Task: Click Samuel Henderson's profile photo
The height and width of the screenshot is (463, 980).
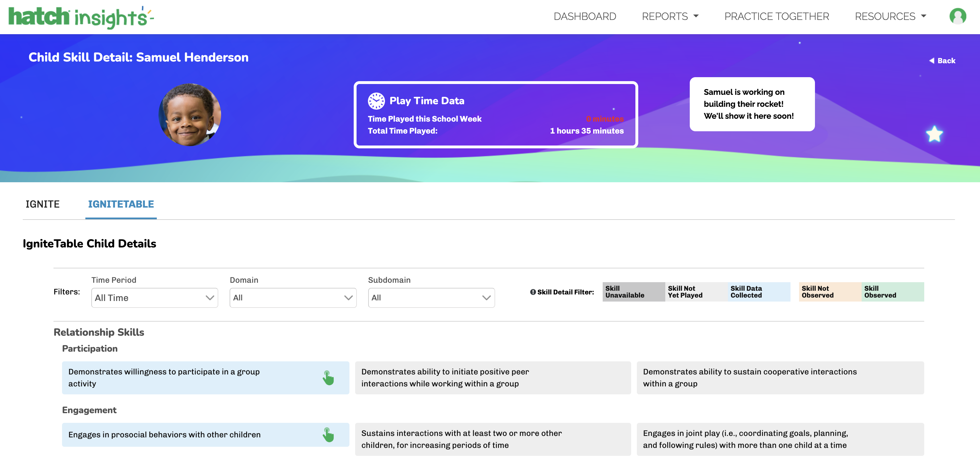Action: point(190,114)
